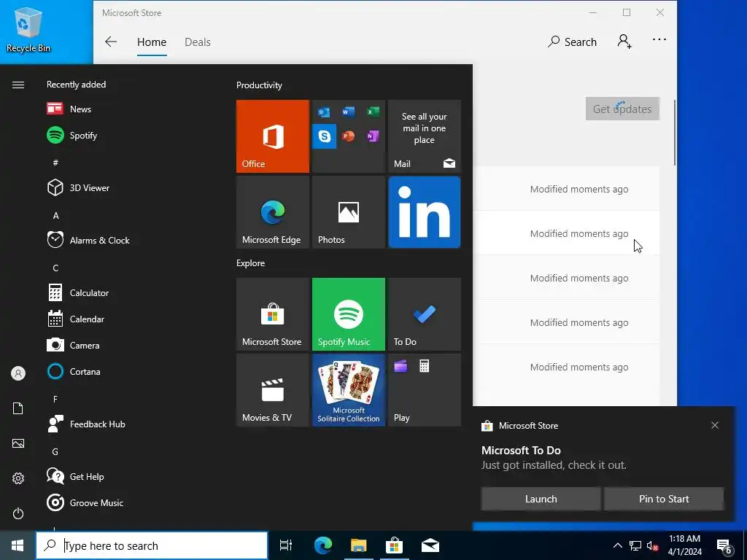This screenshot has height=560, width=747.
Task: Open Microsoft Edge from the taskbar
Action: (x=323, y=545)
